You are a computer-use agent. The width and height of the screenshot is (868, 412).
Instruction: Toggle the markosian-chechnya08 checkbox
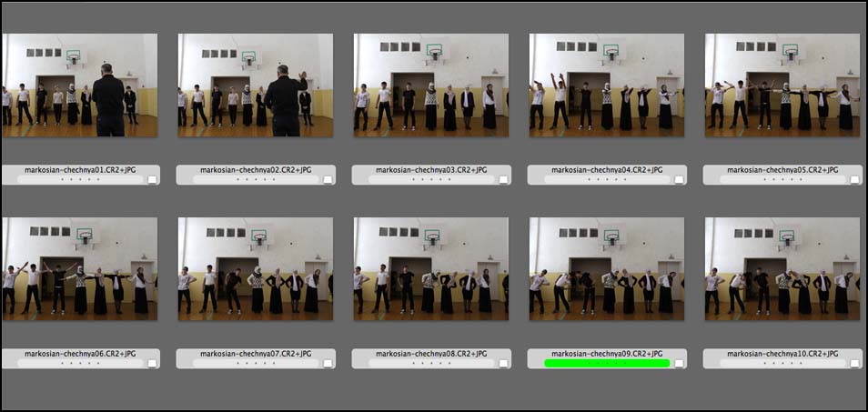(503, 363)
